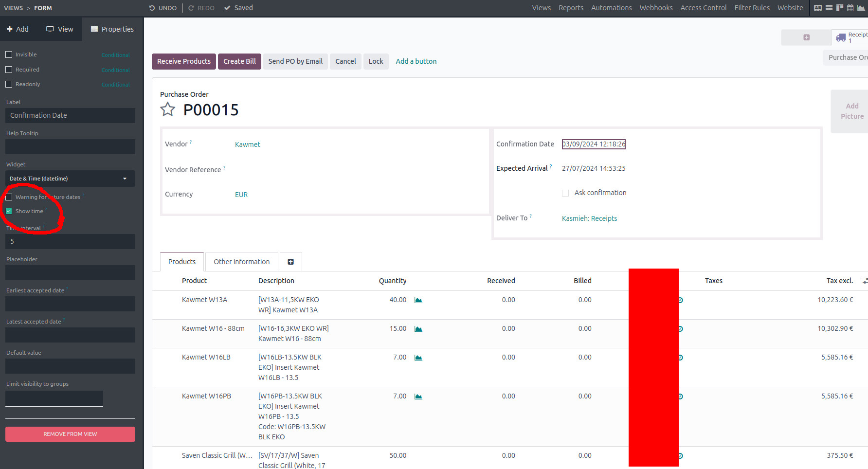Click the Add a button link
The image size is (868, 469).
416,61
